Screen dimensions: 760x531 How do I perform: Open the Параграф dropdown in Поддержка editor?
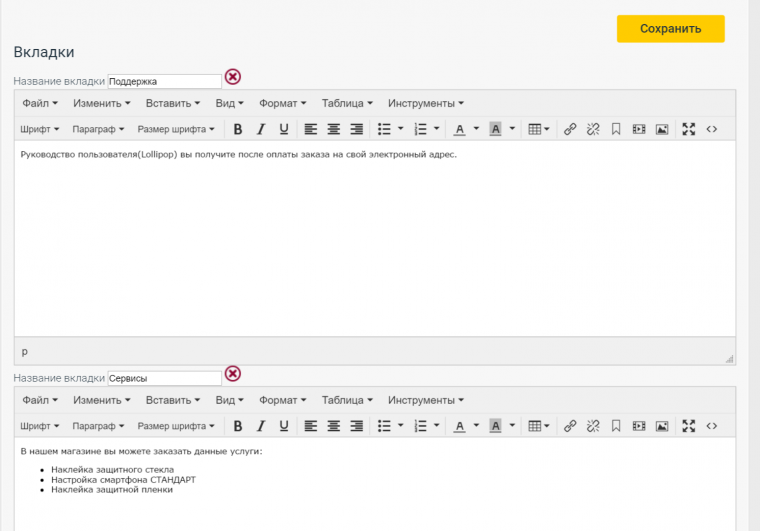point(98,129)
